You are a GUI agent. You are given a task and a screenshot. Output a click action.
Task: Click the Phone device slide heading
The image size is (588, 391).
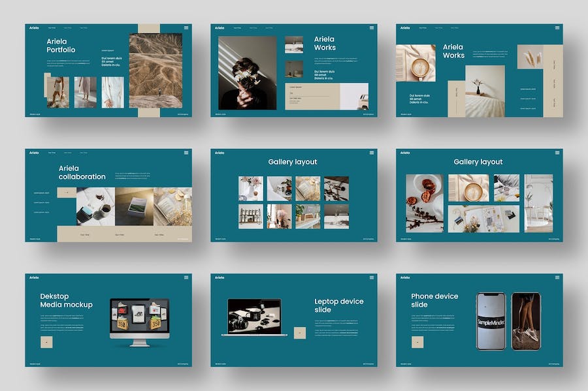[434, 300]
